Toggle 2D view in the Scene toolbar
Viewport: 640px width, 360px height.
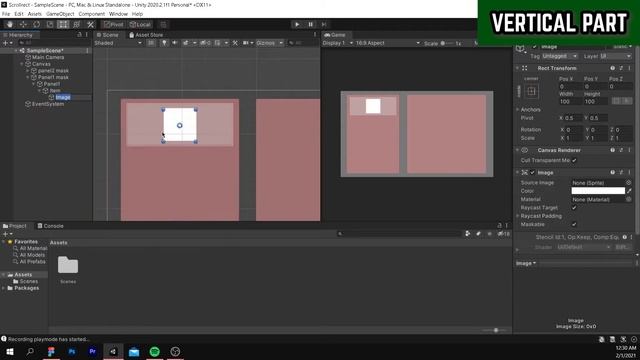click(x=151, y=43)
